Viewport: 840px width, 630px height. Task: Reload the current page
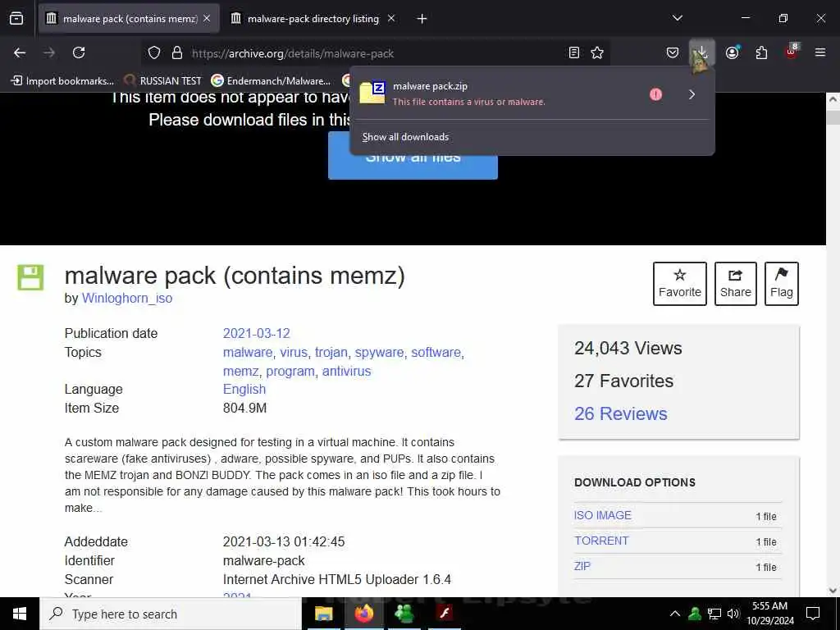[79, 52]
